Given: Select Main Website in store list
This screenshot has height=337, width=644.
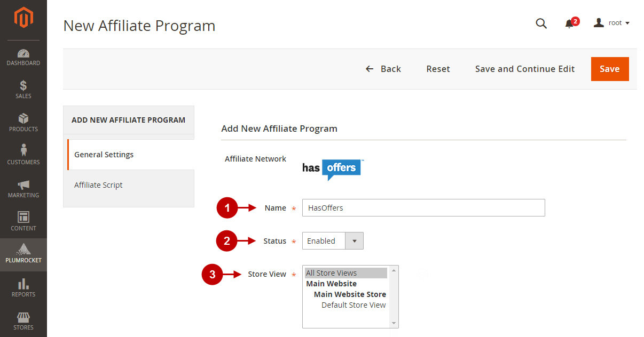Looking at the screenshot, I should click(x=346, y=284).
